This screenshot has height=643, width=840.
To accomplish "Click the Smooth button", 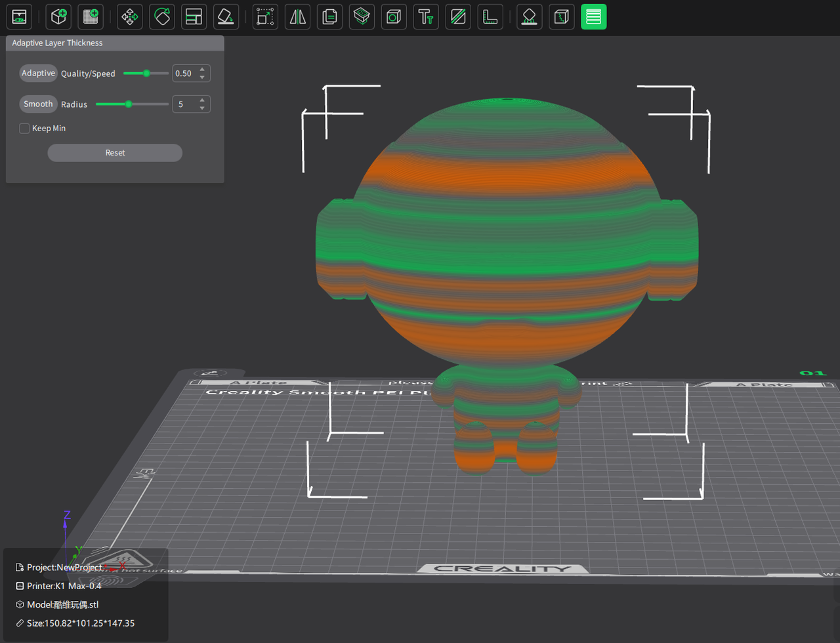I will pos(38,104).
